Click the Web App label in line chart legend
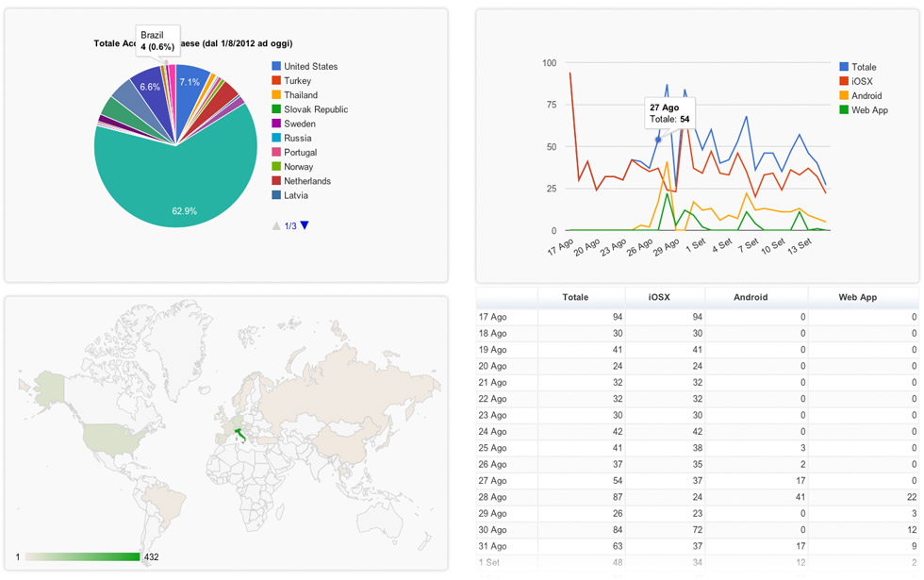The height and width of the screenshot is (580, 924). (x=869, y=110)
